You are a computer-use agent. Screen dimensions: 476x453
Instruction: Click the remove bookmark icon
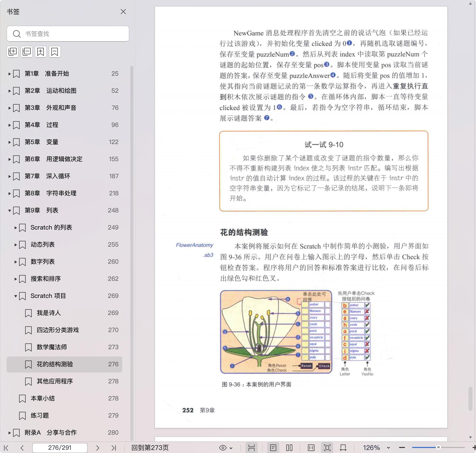(55, 52)
